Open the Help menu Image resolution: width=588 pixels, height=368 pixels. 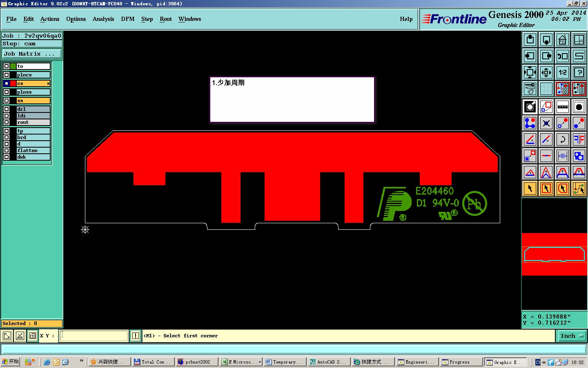pyautogui.click(x=406, y=19)
